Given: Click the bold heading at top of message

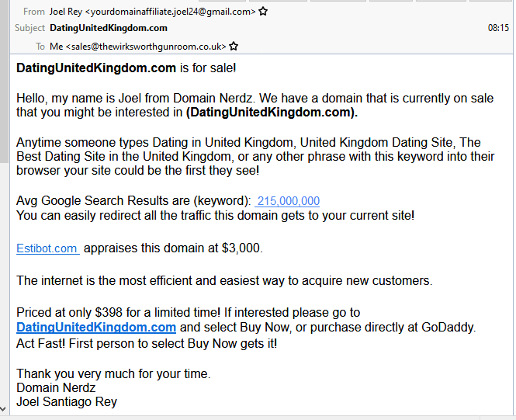Looking at the screenshot, I should (96, 68).
